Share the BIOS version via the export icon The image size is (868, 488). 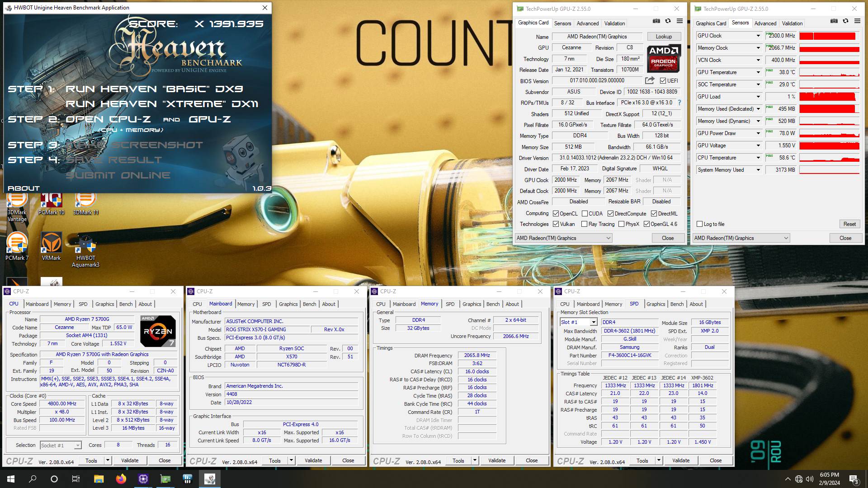coord(650,80)
